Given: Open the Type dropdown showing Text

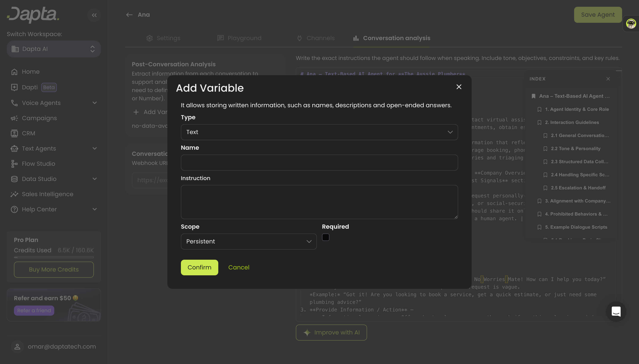Looking at the screenshot, I should 319,132.
